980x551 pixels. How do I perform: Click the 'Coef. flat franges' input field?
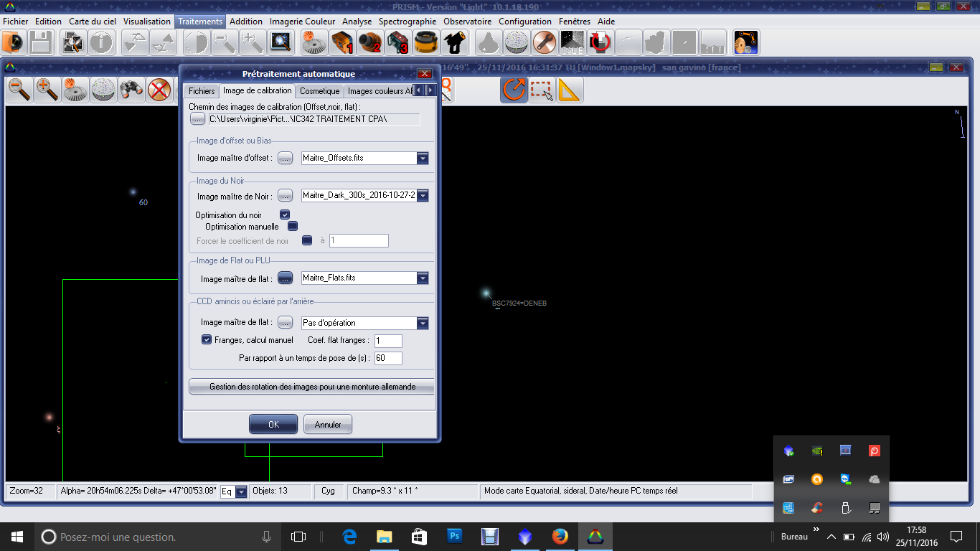[388, 341]
